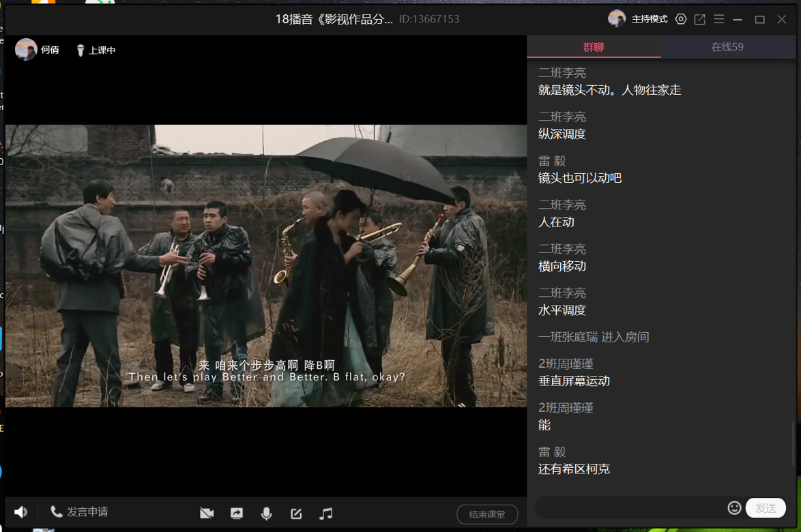
Task: Open the three-line menu icon
Action: point(718,19)
